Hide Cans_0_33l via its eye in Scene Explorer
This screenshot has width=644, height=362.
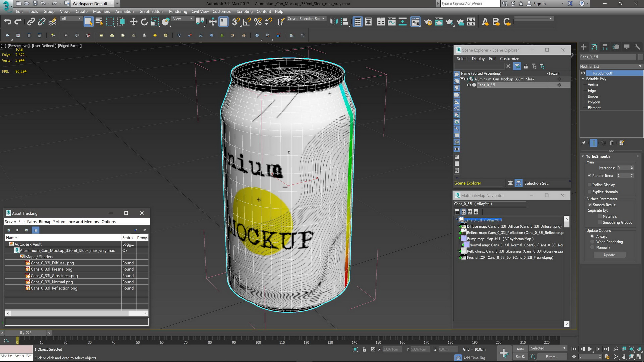(x=469, y=85)
